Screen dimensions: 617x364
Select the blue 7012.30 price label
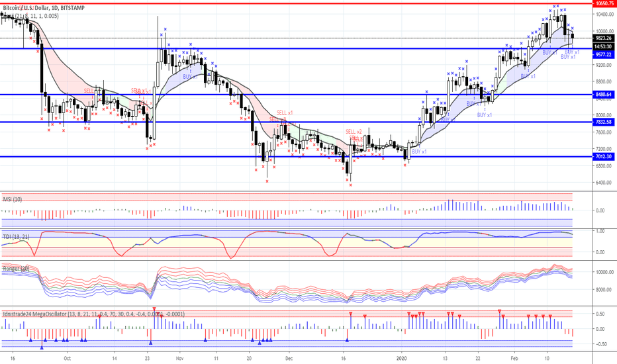tap(604, 157)
